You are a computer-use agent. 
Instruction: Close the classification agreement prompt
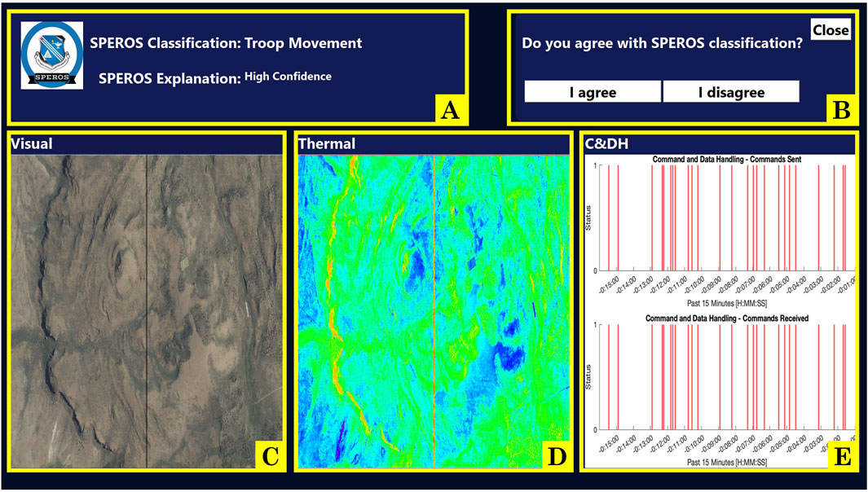[831, 30]
